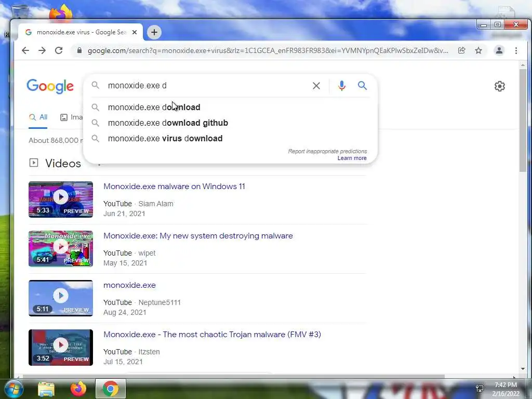Open Learn more about predictions
532x399 pixels.
click(352, 158)
